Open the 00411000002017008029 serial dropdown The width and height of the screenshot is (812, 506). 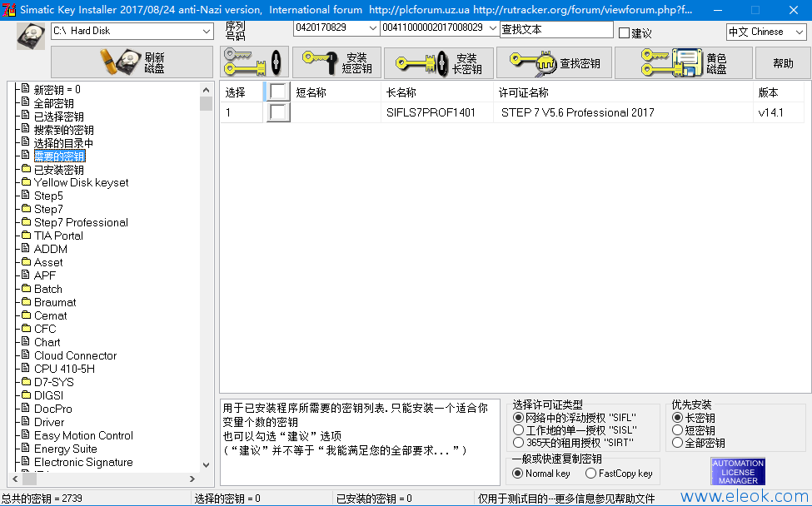pos(492,28)
